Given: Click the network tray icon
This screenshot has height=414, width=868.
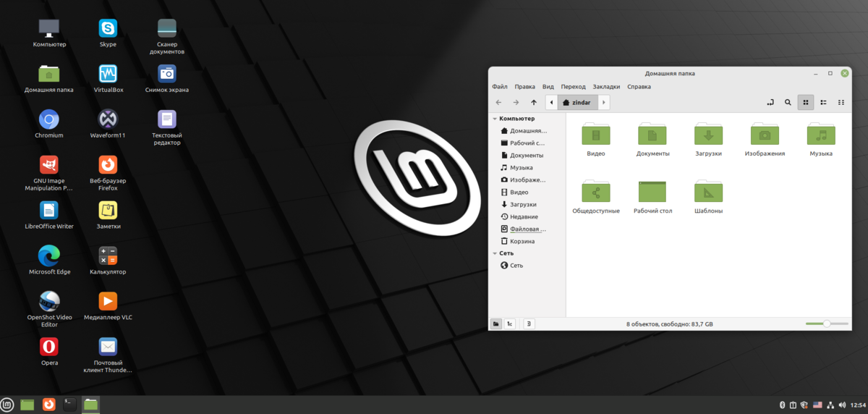Looking at the screenshot, I should pos(831,405).
